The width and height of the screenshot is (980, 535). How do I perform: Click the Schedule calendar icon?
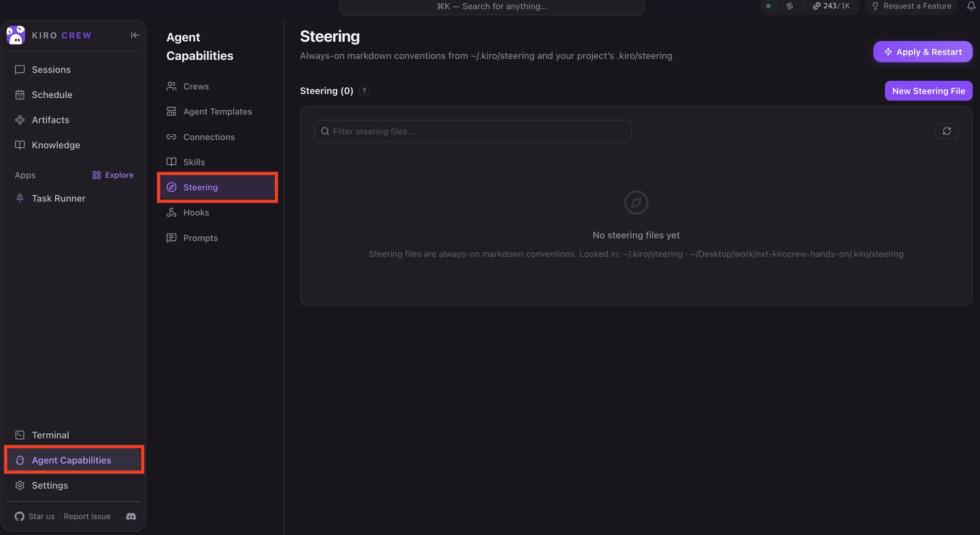point(20,95)
